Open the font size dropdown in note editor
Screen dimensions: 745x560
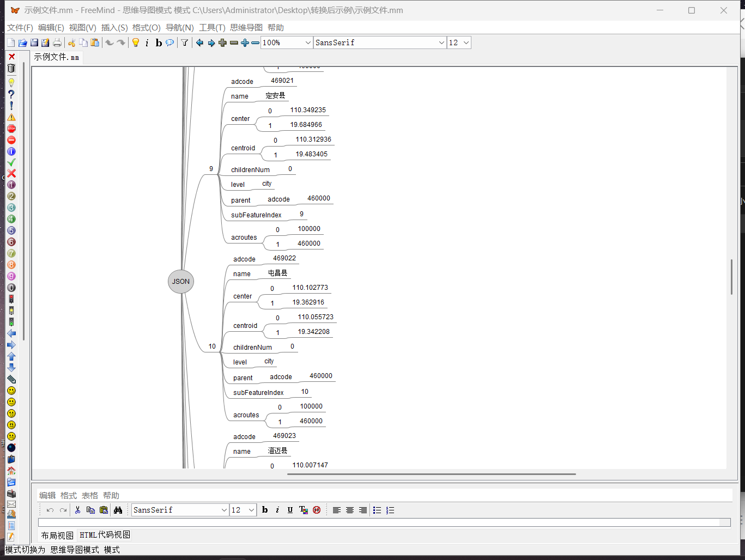(x=251, y=510)
